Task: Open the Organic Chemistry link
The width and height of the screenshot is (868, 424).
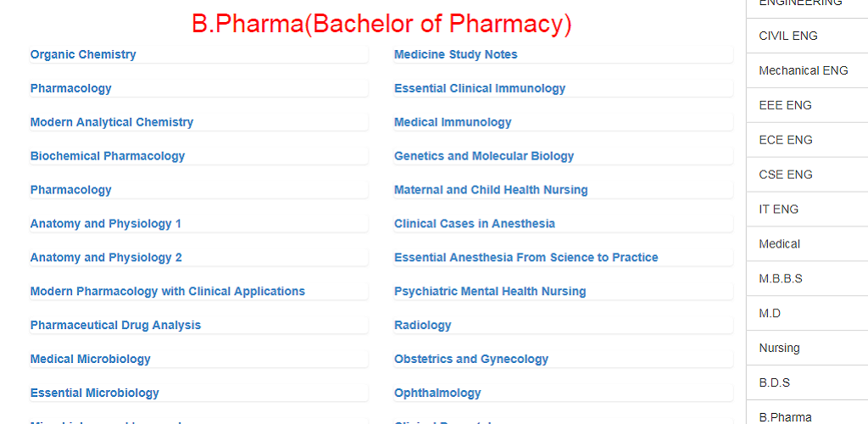Action: click(x=83, y=54)
